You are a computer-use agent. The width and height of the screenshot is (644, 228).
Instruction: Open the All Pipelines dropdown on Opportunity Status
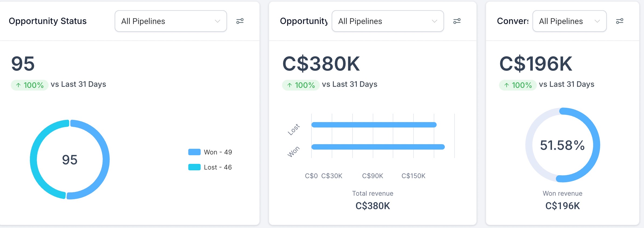click(171, 21)
